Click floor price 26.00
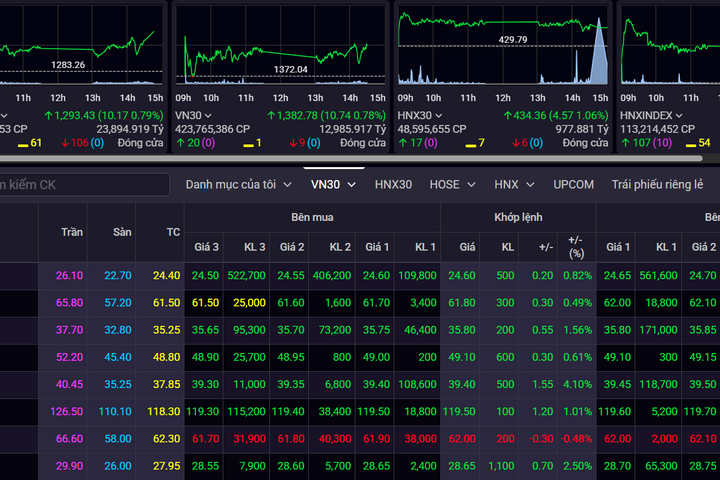This screenshot has height=480, width=720. (x=118, y=466)
